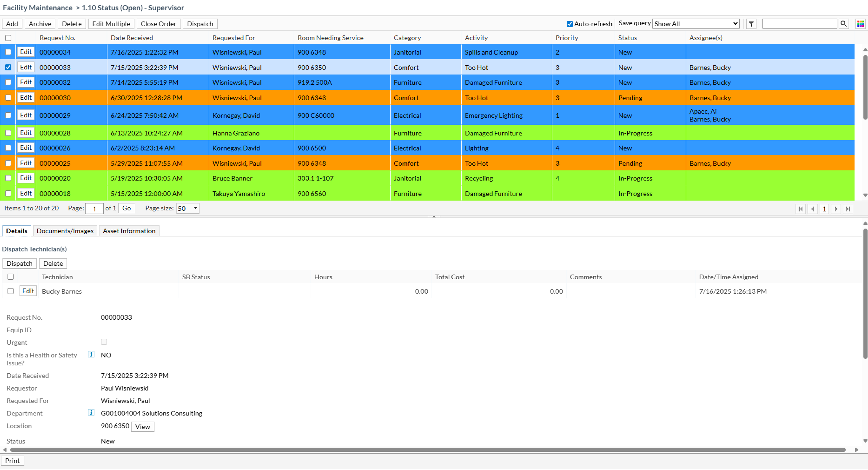The width and height of the screenshot is (868, 470).
Task: Disable the Auto-refresh checkbox
Action: (569, 24)
